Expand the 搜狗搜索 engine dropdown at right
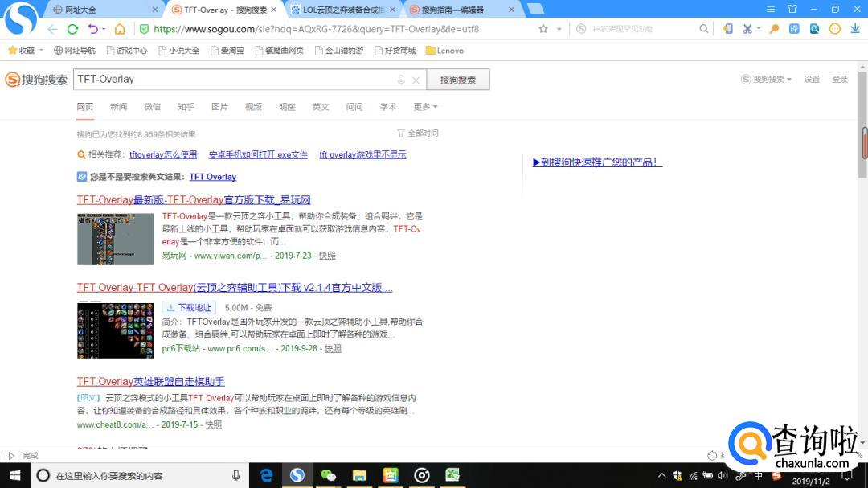The width and height of the screenshot is (868, 488). (766, 80)
